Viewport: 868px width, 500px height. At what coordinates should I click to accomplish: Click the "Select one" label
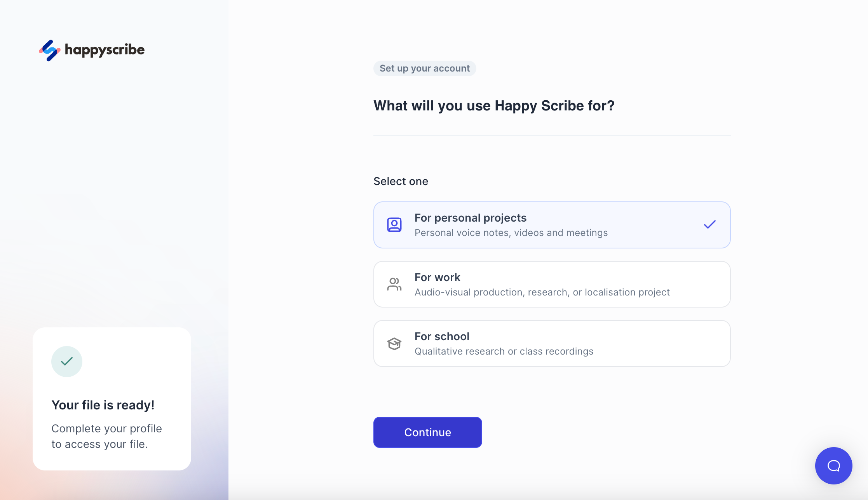(401, 181)
